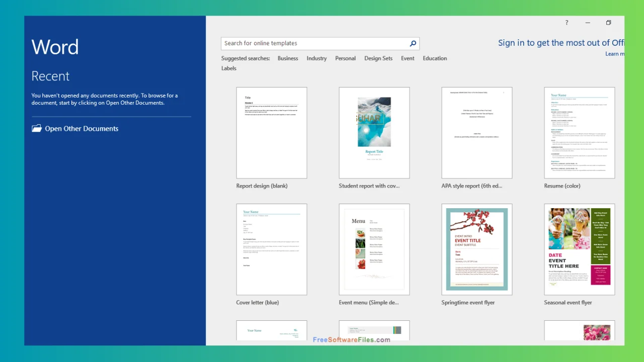Select the Labels suggested search
Screen dimensions: 644x362
(229, 68)
